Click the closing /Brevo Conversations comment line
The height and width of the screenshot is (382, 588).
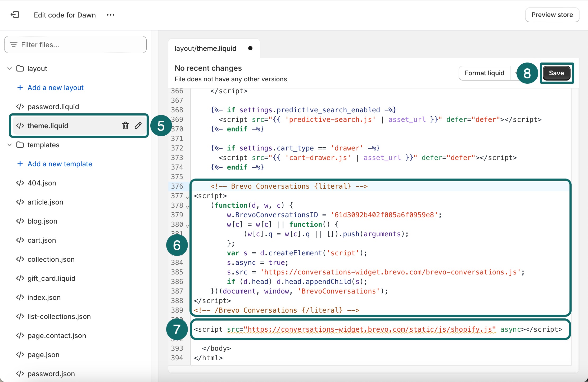point(277,310)
